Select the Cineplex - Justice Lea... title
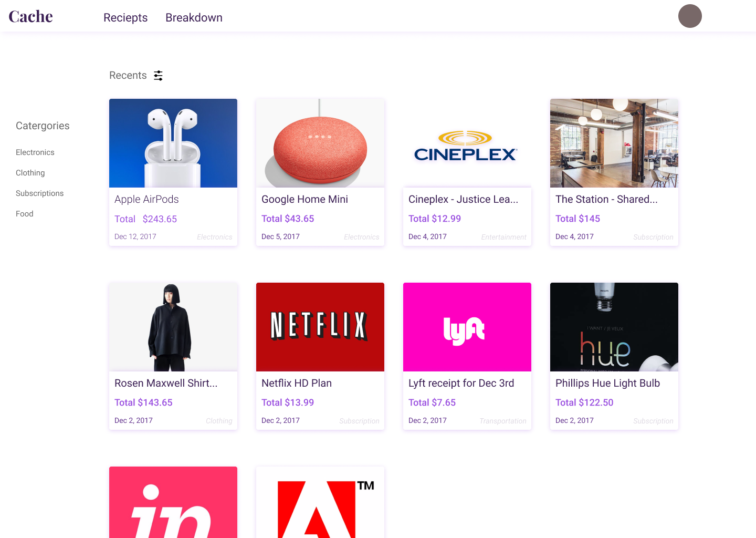The image size is (756, 538). 463,200
